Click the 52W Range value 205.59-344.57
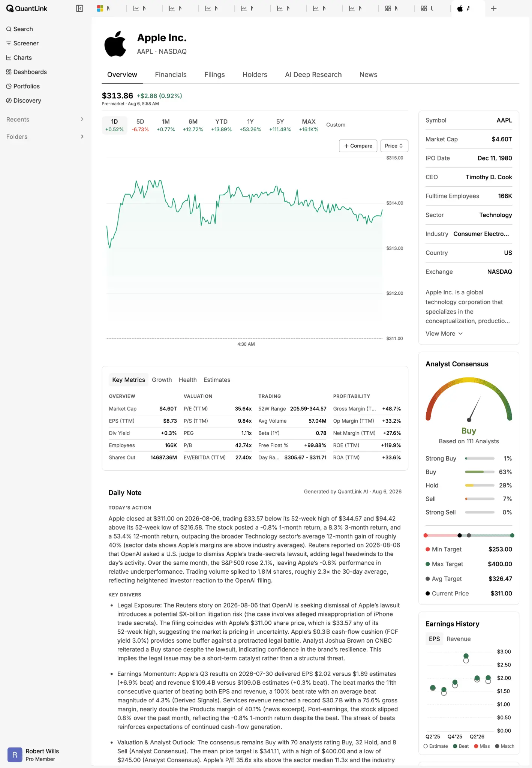The image size is (532, 768). pyautogui.click(x=308, y=409)
